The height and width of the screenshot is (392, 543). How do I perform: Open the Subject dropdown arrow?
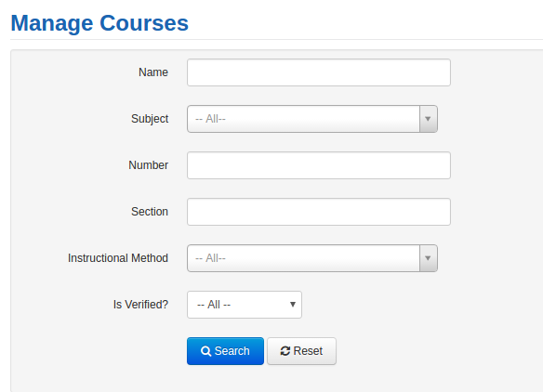coord(428,119)
